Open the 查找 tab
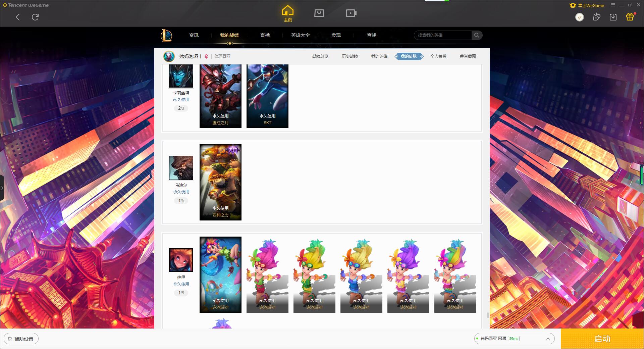Image resolution: width=644 pixels, height=349 pixels. [372, 35]
